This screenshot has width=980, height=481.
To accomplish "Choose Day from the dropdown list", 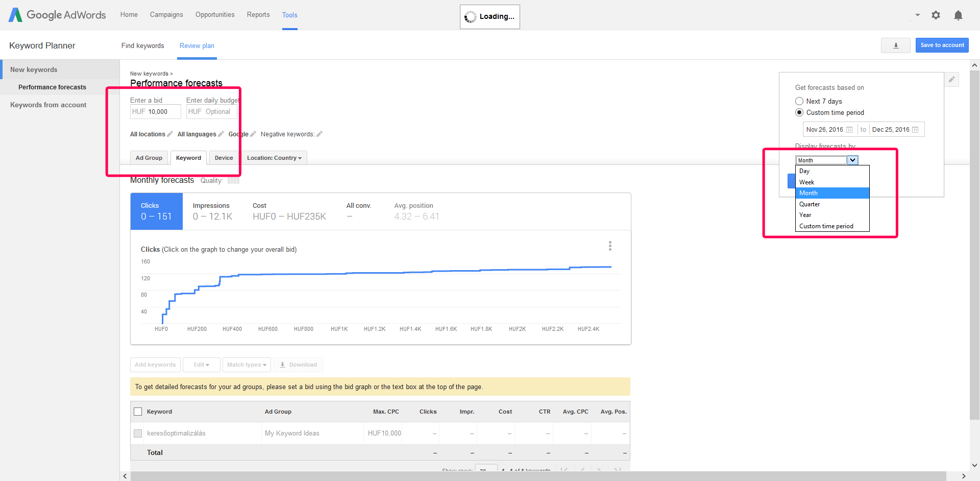I will 832,171.
